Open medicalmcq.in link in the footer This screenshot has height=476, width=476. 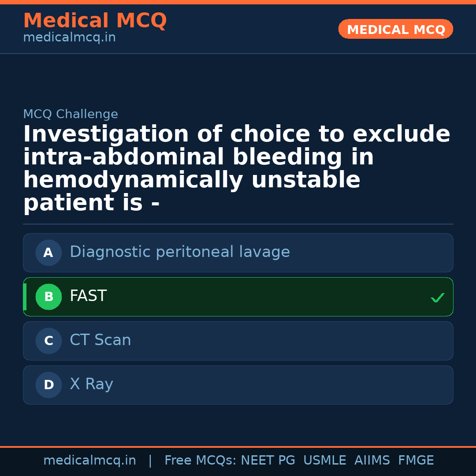click(89, 461)
